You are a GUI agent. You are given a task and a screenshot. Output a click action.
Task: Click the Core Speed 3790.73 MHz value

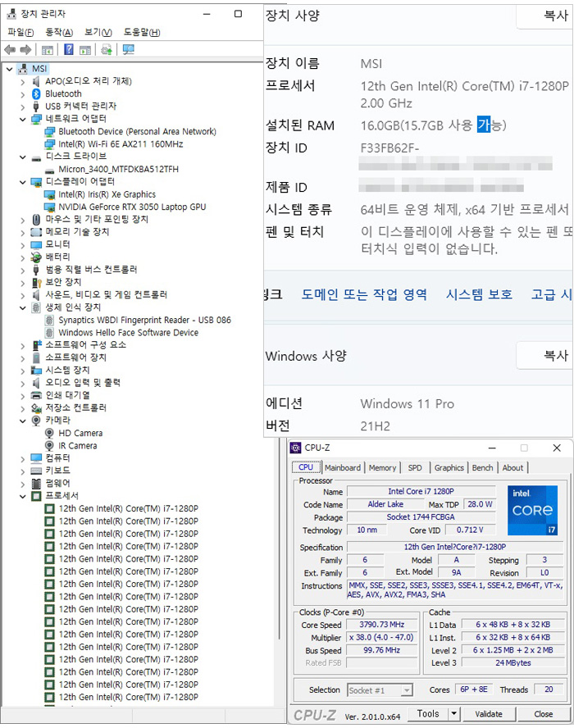(x=382, y=625)
